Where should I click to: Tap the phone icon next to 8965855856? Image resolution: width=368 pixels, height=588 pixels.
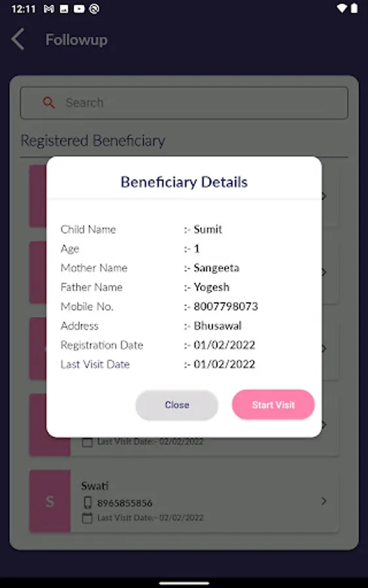(x=88, y=502)
